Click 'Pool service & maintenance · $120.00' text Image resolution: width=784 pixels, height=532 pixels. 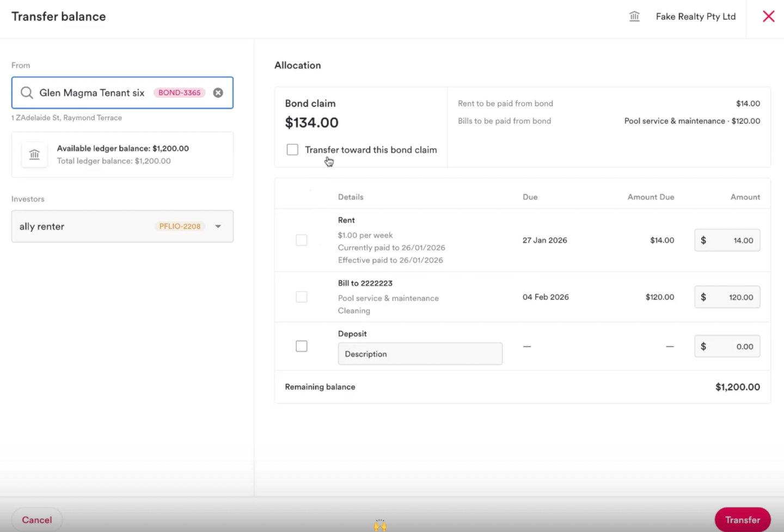point(692,121)
